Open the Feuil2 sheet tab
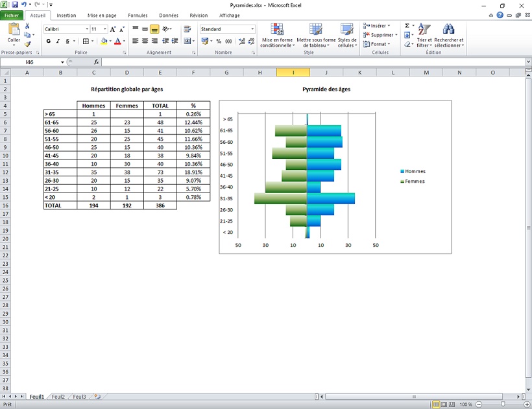Screen dimensions: 532x409 [x=58, y=396]
